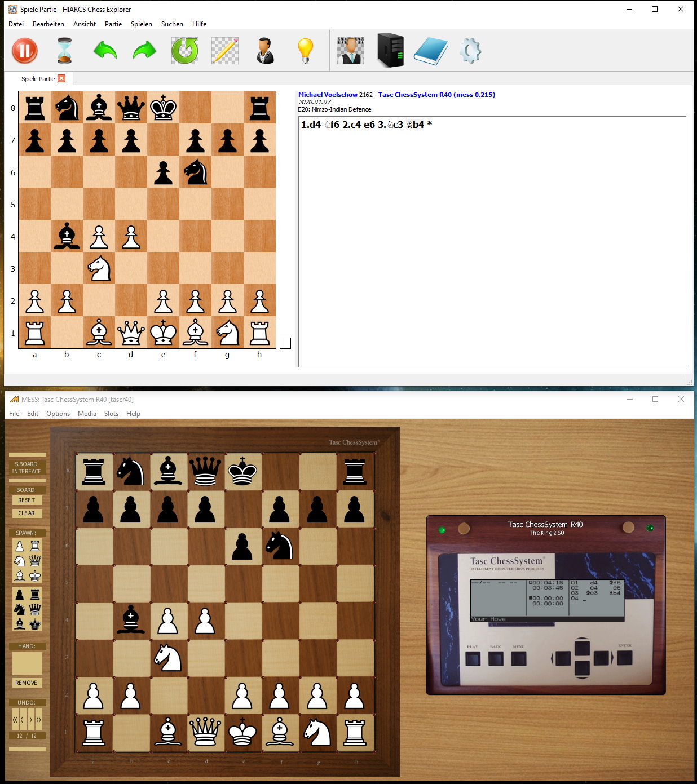Spawn a white queen in MESS sidebar
The width and height of the screenshot is (697, 784).
pyautogui.click(x=35, y=561)
